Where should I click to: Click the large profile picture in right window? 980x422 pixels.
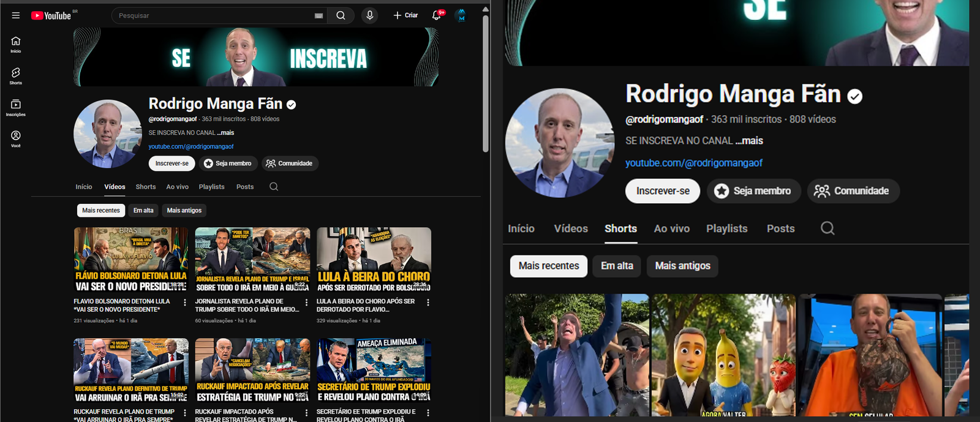pos(560,143)
